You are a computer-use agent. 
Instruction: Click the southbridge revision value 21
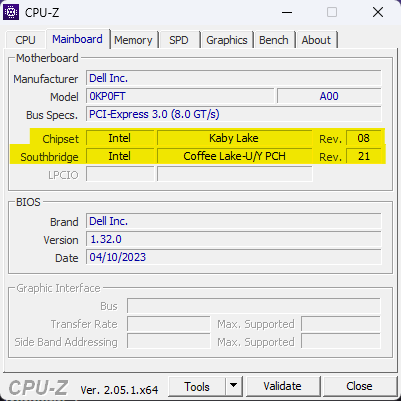pos(364,156)
